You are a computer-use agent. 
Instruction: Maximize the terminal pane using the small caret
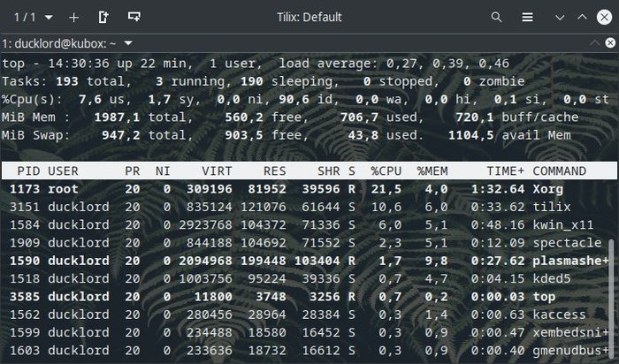tap(595, 43)
